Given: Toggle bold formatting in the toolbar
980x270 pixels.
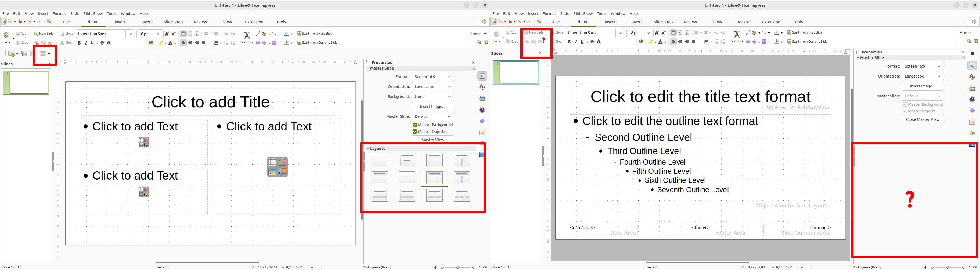Looking at the screenshot, I should (79, 43).
